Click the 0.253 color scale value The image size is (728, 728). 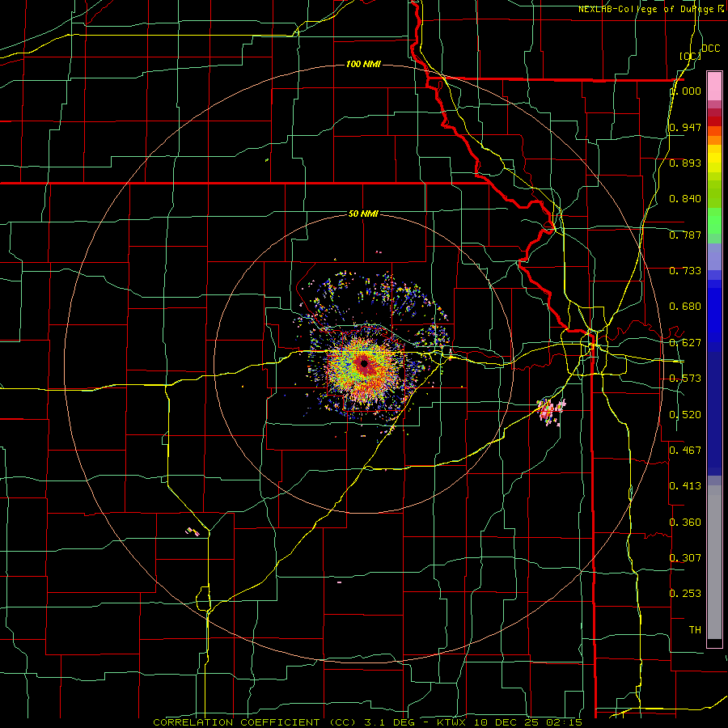pos(685,594)
